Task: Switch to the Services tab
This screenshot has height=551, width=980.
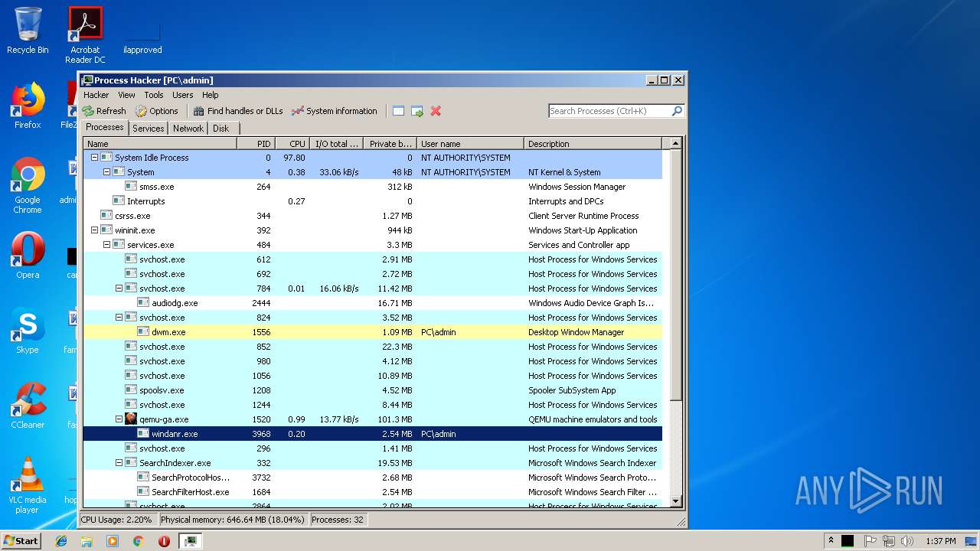Action: (149, 129)
